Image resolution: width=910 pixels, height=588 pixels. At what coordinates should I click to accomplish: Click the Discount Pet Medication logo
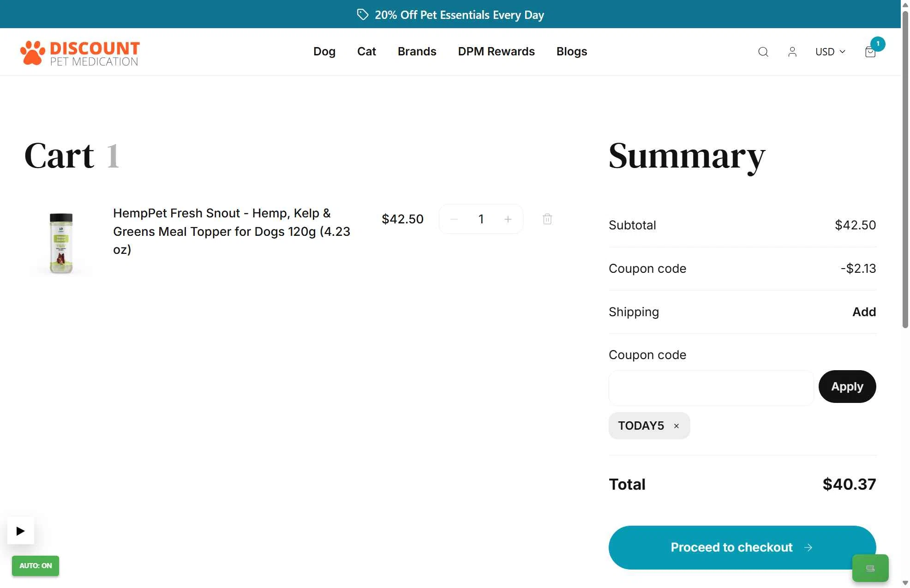(x=80, y=53)
